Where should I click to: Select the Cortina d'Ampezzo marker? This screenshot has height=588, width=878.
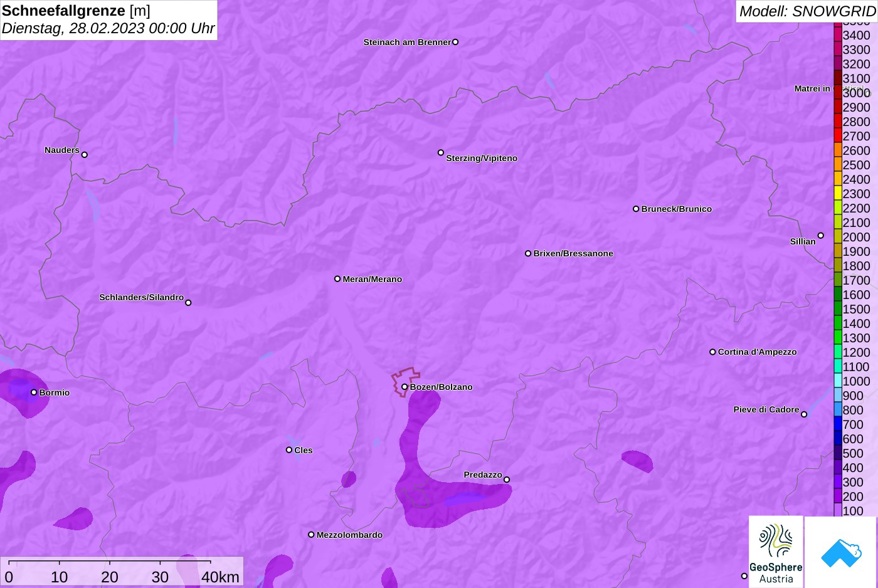[x=712, y=352]
